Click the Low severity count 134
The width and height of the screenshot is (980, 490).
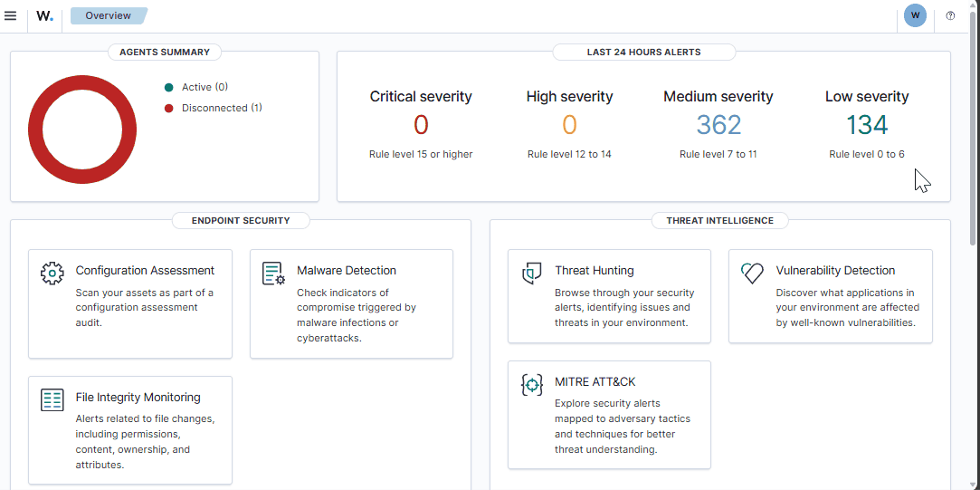[867, 125]
